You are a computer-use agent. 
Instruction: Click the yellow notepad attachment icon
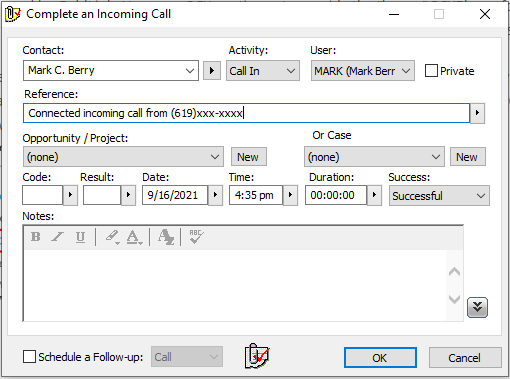click(257, 356)
